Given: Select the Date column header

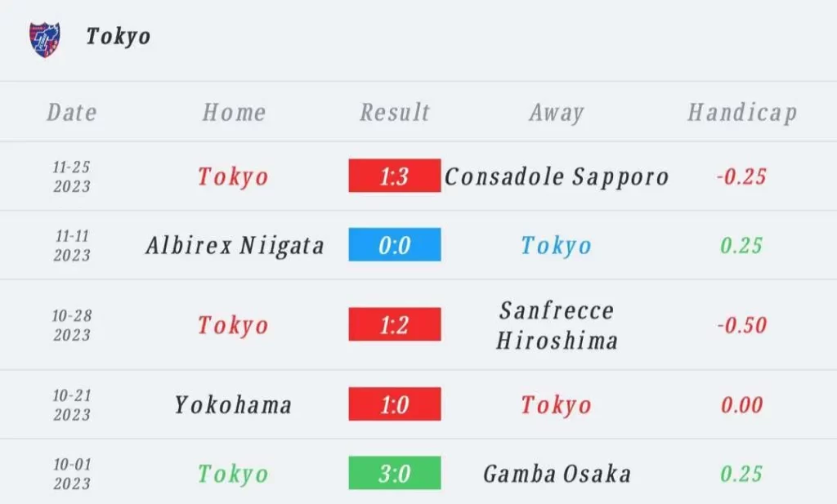Looking at the screenshot, I should pyautogui.click(x=72, y=113).
